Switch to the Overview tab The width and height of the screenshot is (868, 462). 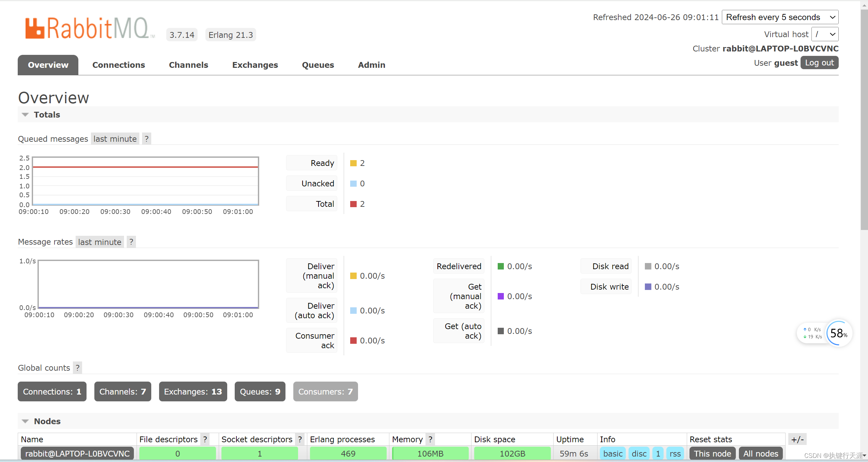48,65
